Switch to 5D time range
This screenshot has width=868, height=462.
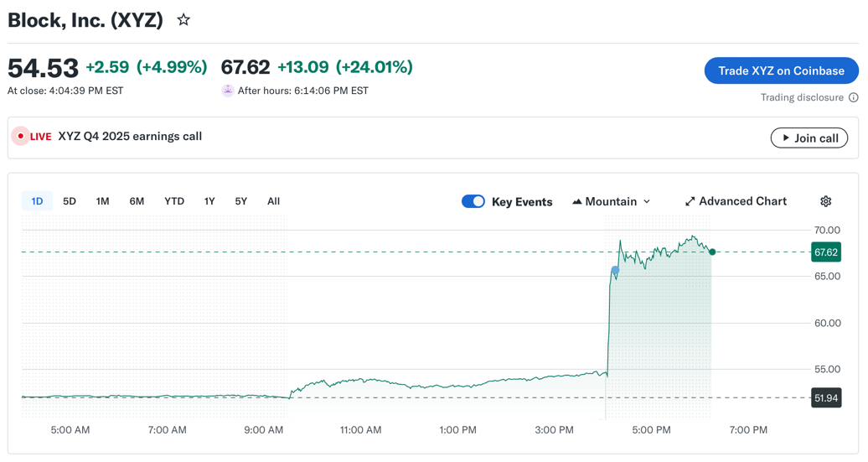point(70,201)
